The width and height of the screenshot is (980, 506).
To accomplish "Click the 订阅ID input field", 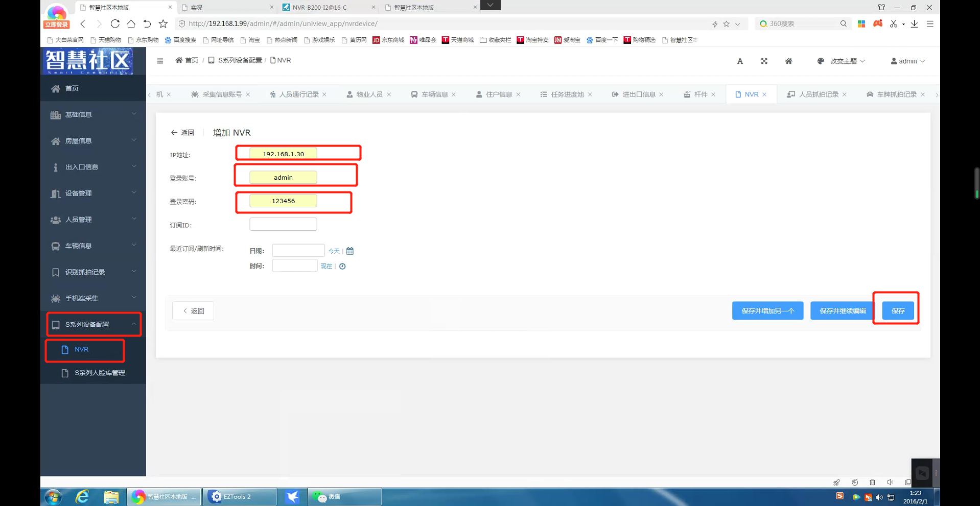I will click(283, 225).
